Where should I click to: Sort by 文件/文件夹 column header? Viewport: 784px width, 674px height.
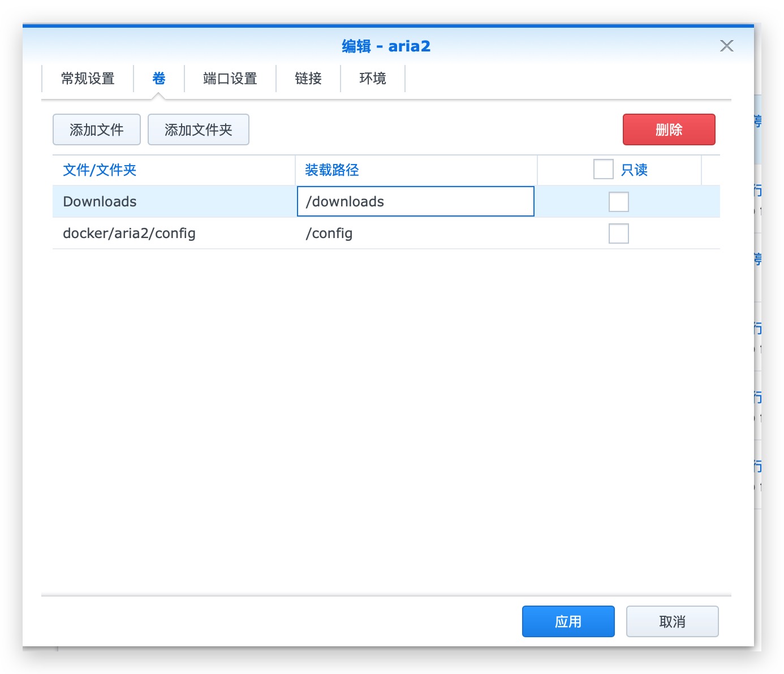[x=174, y=170]
